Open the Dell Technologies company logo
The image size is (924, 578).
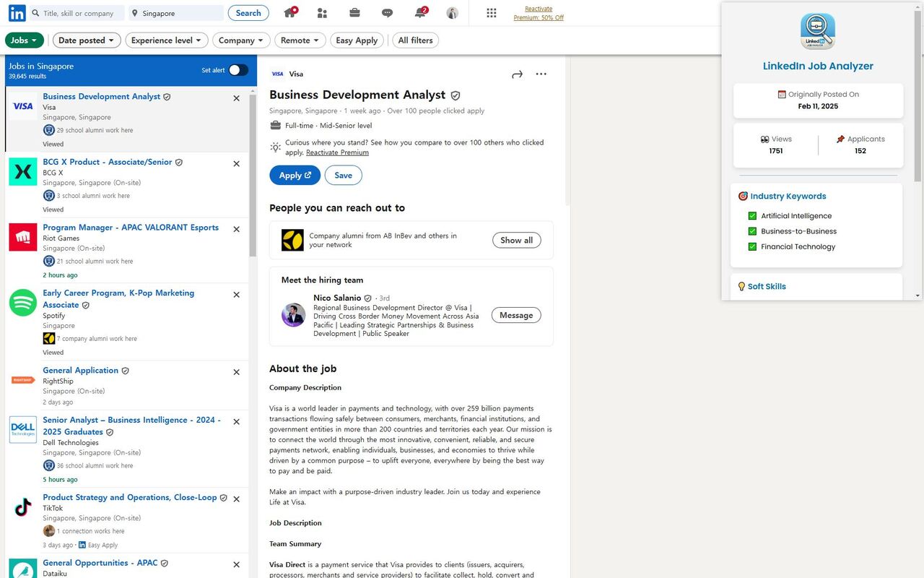(x=23, y=430)
